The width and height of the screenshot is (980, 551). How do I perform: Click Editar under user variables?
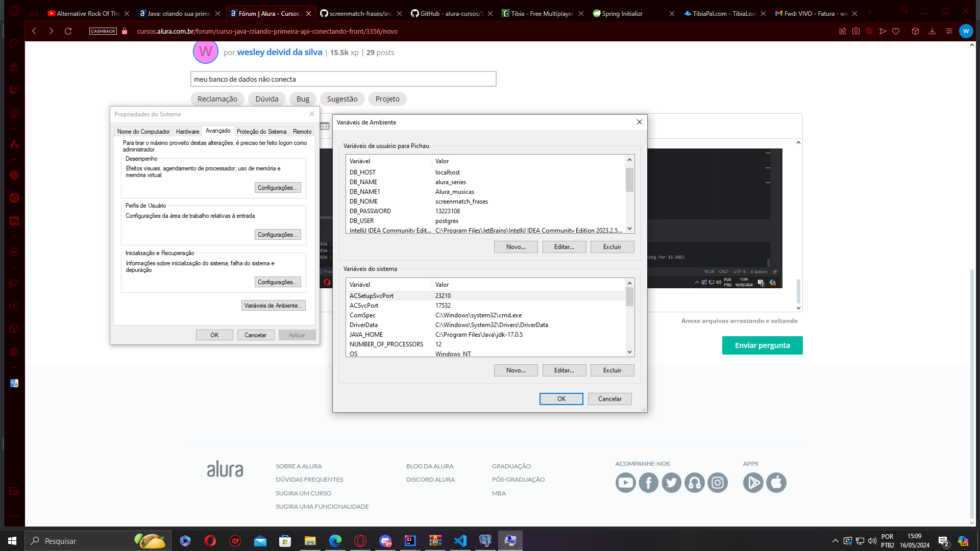click(564, 247)
